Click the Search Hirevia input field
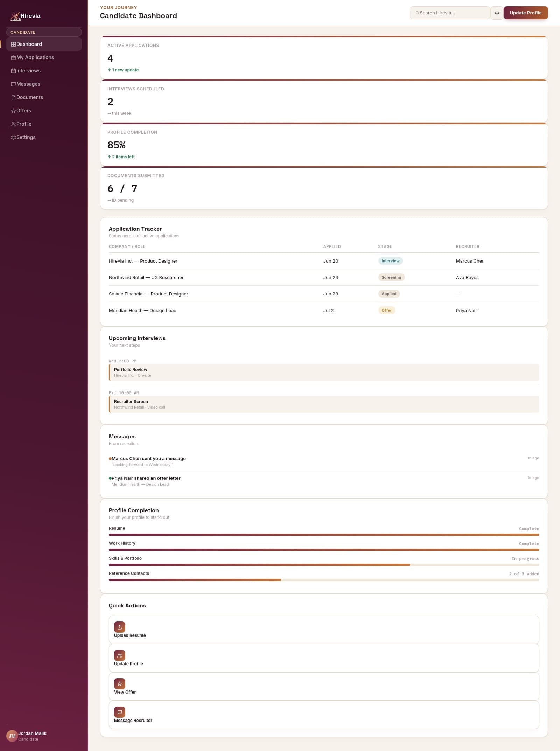 pos(450,13)
